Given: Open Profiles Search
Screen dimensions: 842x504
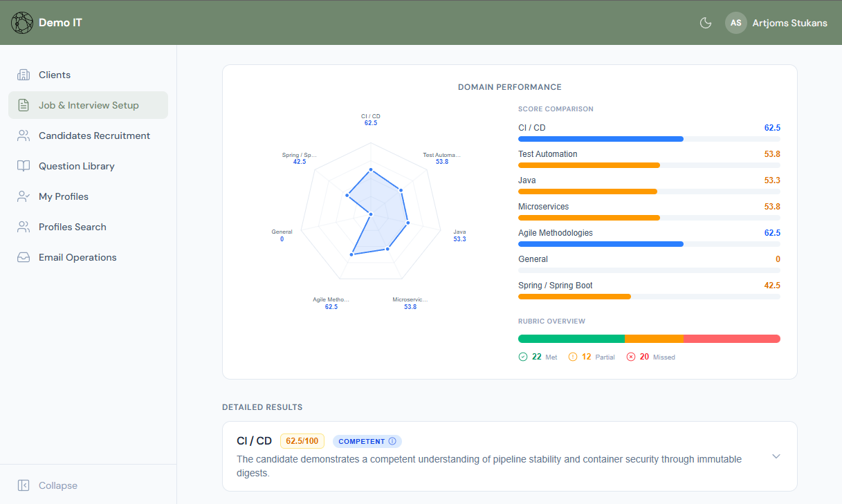Looking at the screenshot, I should pos(88,227).
